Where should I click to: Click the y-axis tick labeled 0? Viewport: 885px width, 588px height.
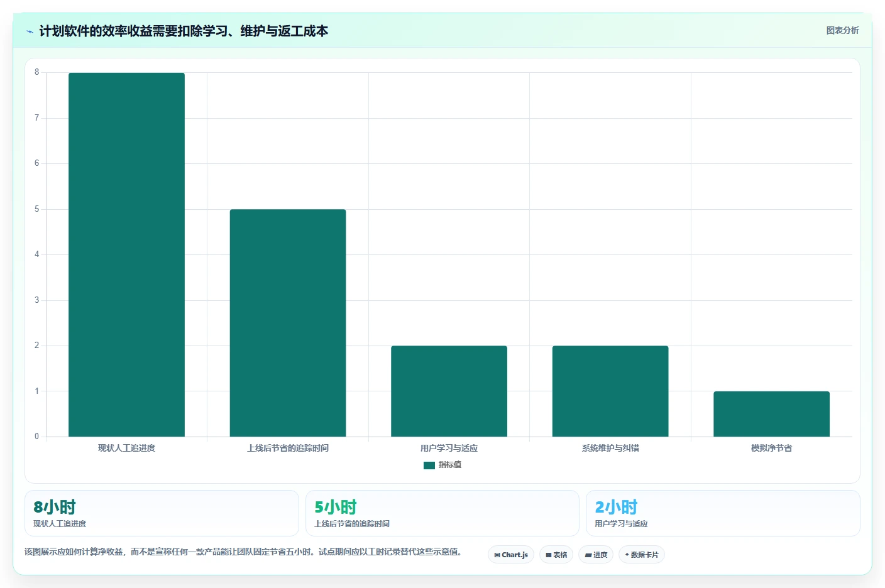36,437
